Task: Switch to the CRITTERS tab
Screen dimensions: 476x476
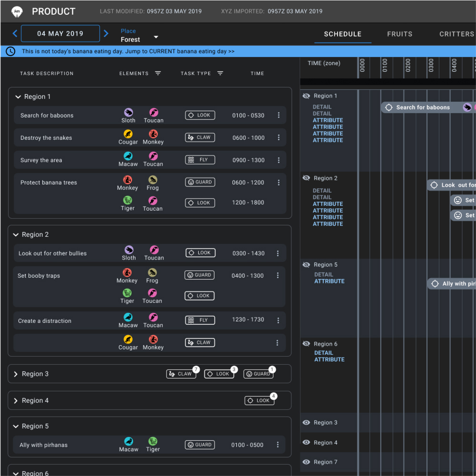Action: [457, 34]
